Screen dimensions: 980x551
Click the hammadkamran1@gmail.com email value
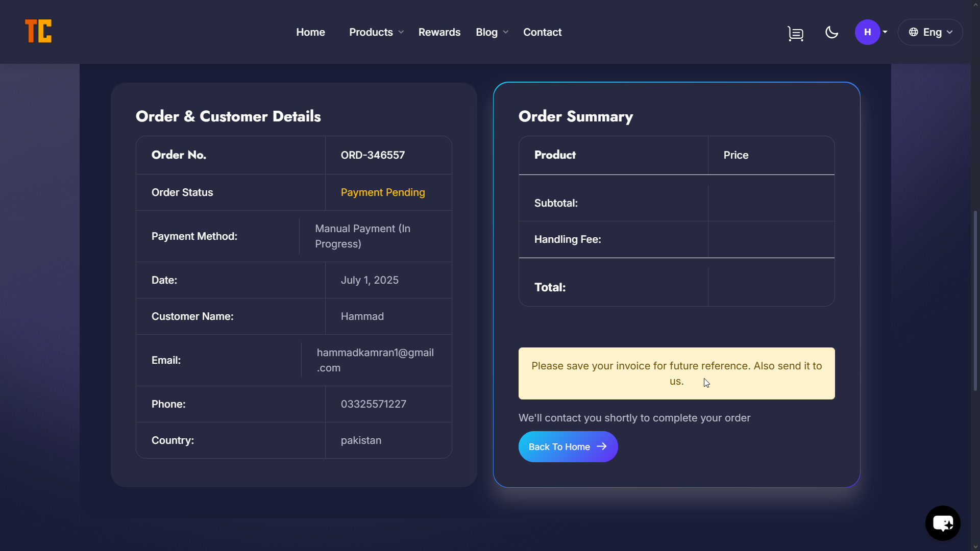click(x=375, y=360)
